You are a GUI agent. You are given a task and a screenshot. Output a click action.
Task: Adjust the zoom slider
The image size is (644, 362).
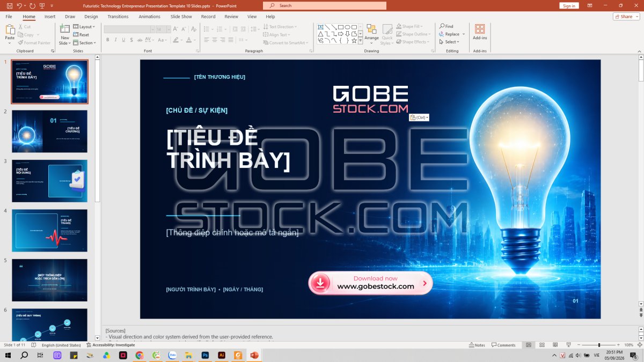coord(599,345)
